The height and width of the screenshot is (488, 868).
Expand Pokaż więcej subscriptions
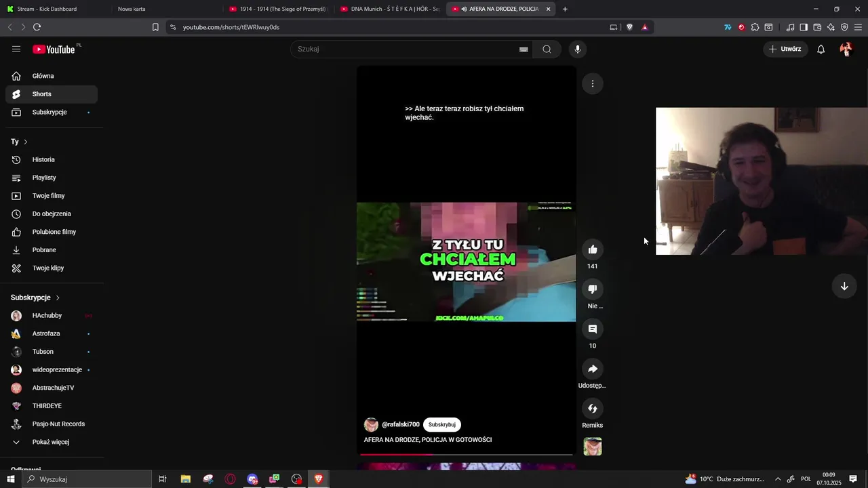52,442
